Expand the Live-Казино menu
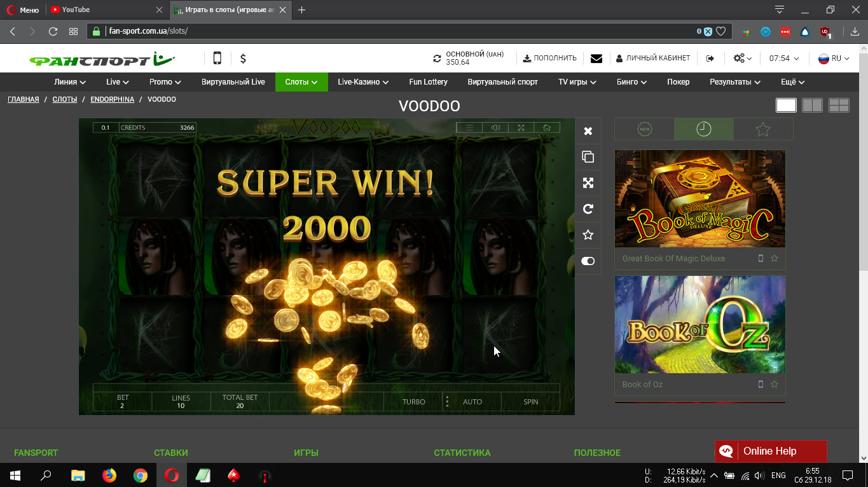 tap(363, 82)
